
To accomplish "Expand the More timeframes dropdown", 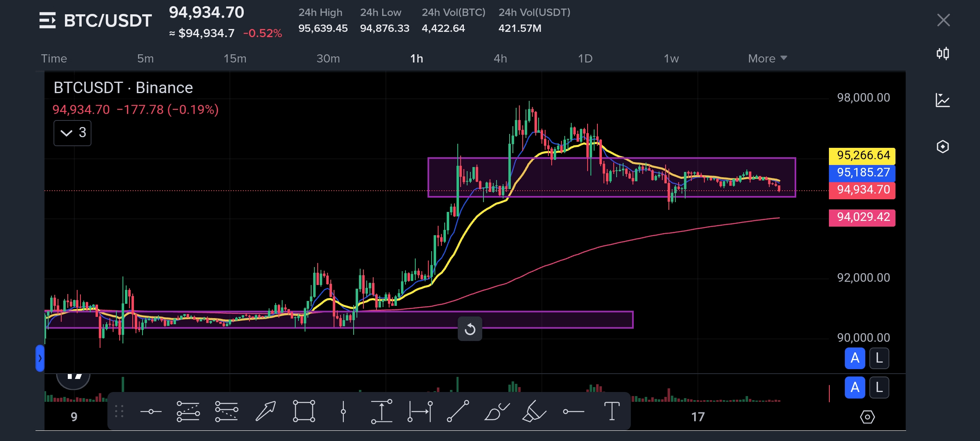I will pyautogui.click(x=767, y=58).
